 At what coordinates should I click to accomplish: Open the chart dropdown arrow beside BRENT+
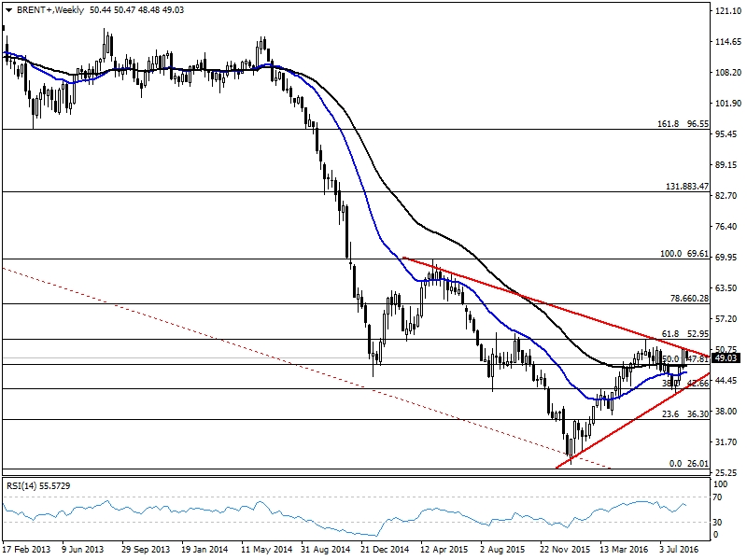[8, 10]
